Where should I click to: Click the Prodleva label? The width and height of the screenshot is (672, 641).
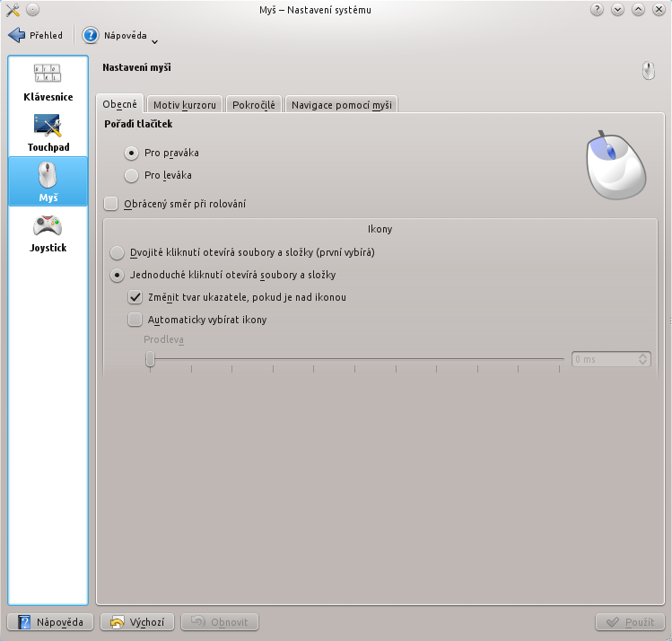163,339
